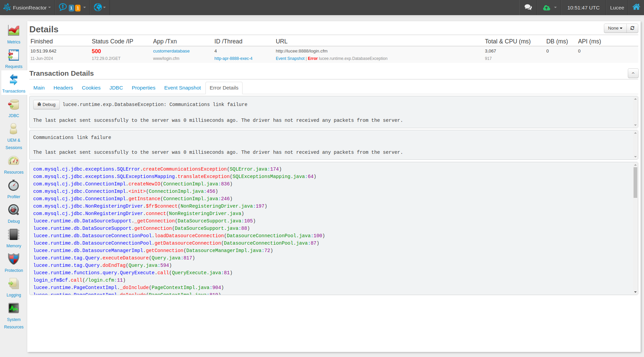Click the 10:51:47 UTC clock

(x=583, y=7)
